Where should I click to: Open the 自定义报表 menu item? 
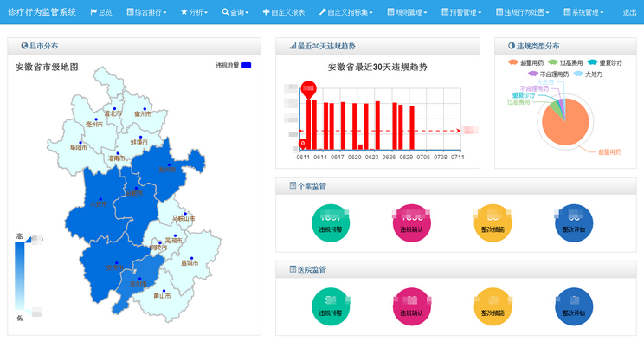click(x=282, y=13)
